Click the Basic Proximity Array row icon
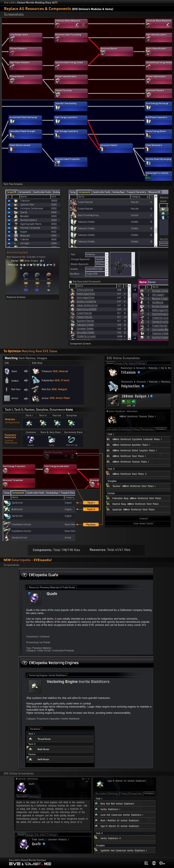The image size is (174, 868). point(73,215)
